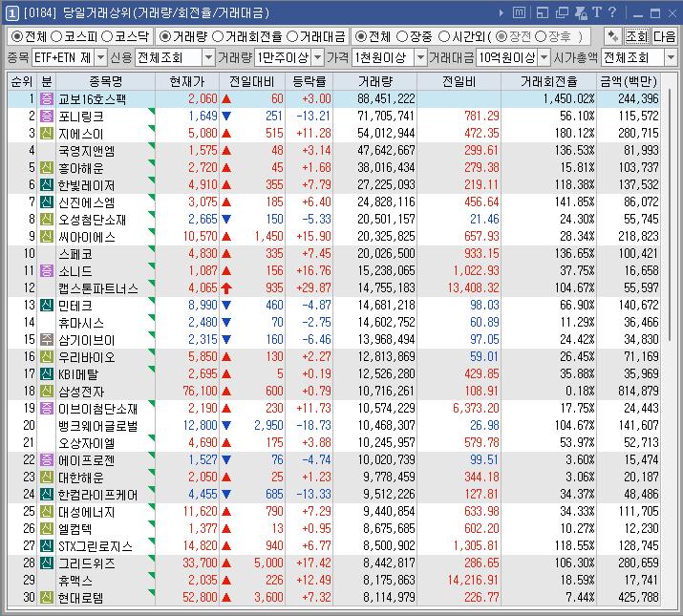The height and width of the screenshot is (616, 683).
Task: Select the 장중 radio button
Action: [x=402, y=36]
